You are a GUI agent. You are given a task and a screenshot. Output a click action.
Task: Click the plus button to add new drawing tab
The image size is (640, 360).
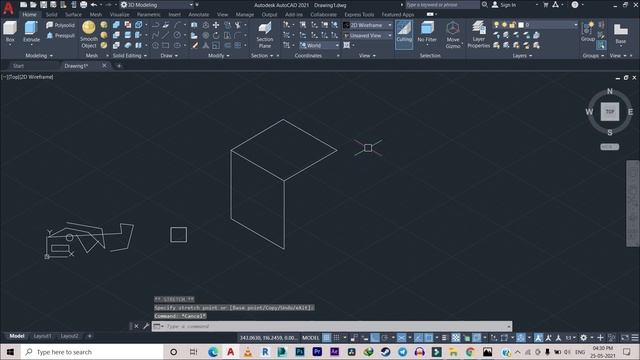[x=119, y=66]
